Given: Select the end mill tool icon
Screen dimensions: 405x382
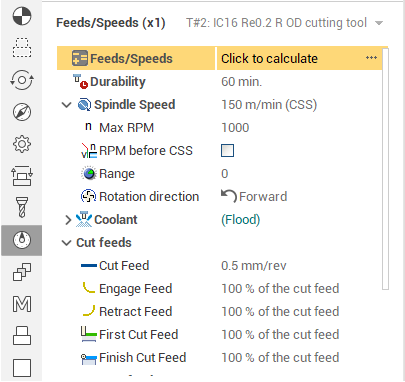Looking at the screenshot, I should coord(22,207).
